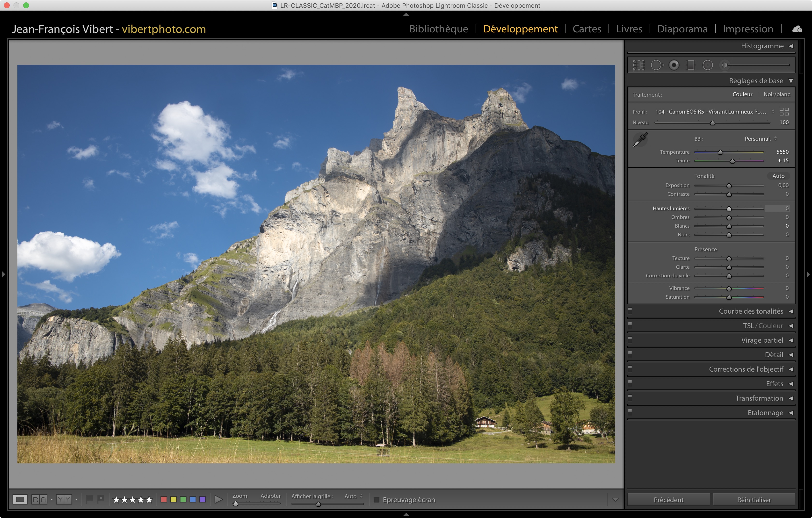Choose the graduated filter tool
Screen dimensions: 812x518
[x=691, y=65]
